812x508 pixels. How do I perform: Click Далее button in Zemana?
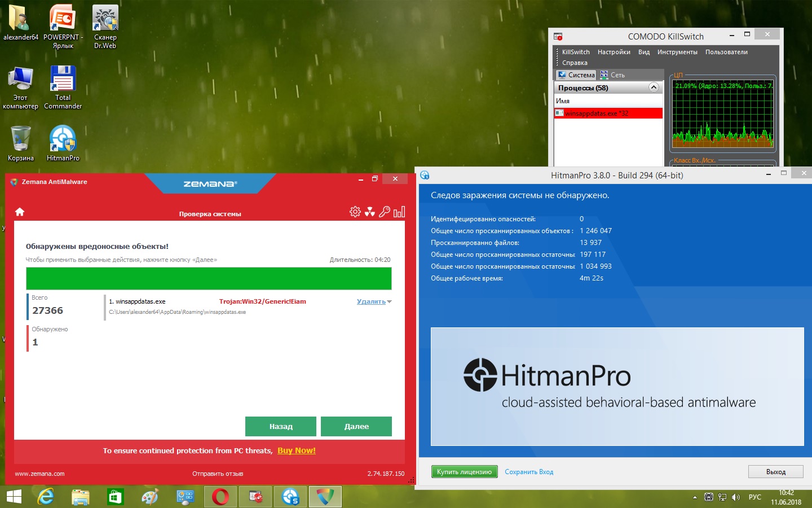coord(356,426)
